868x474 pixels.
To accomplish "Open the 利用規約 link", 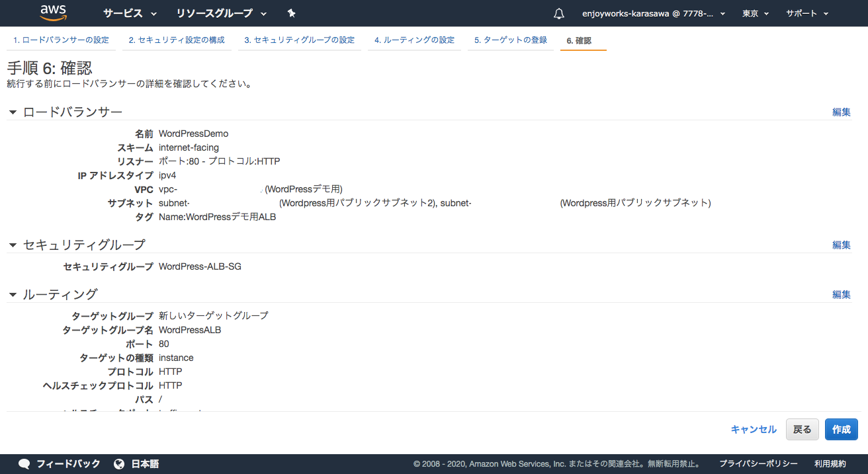I will pos(830,464).
